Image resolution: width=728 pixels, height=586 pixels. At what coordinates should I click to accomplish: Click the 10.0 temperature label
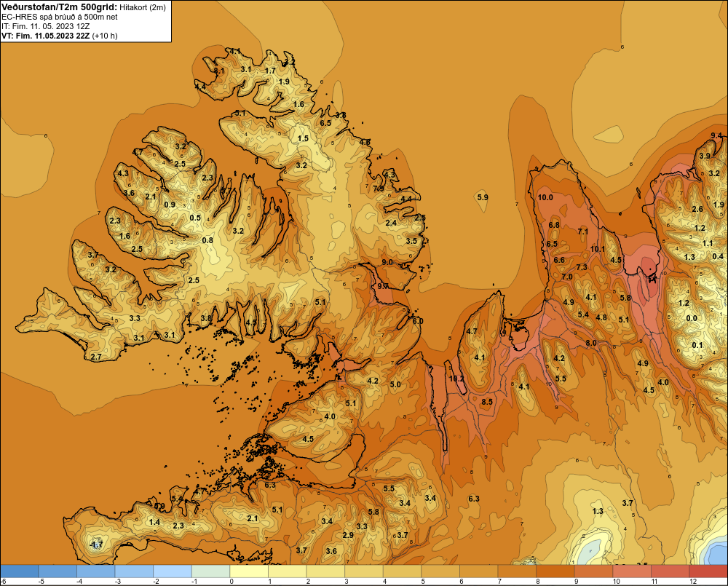tap(545, 197)
